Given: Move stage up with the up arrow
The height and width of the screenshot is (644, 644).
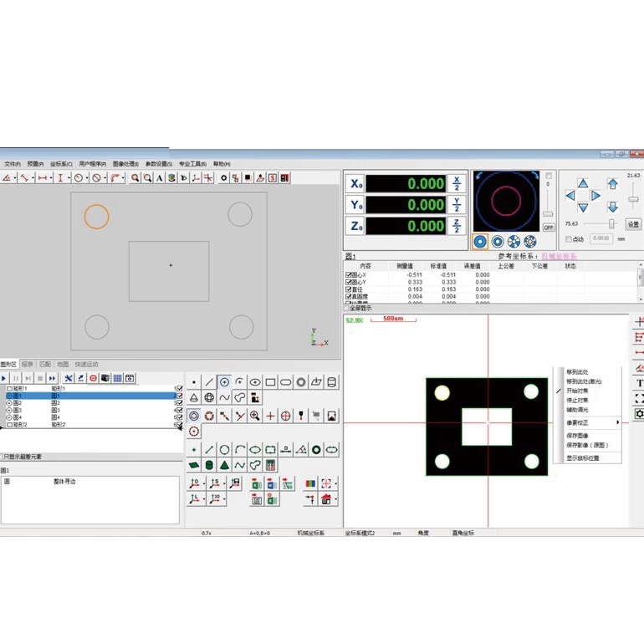Looking at the screenshot, I should [583, 183].
